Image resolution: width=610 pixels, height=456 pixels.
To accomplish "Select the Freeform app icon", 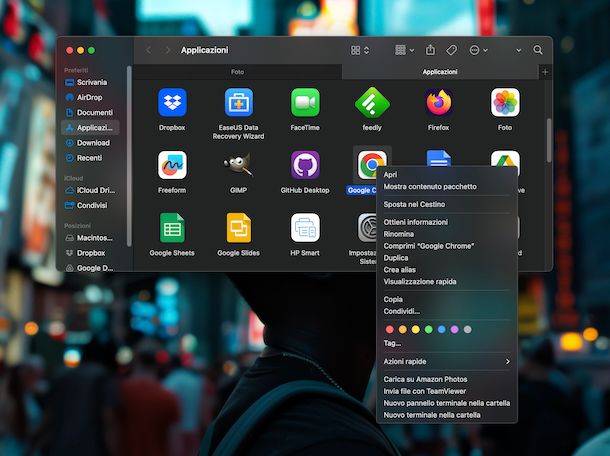I will 172,165.
